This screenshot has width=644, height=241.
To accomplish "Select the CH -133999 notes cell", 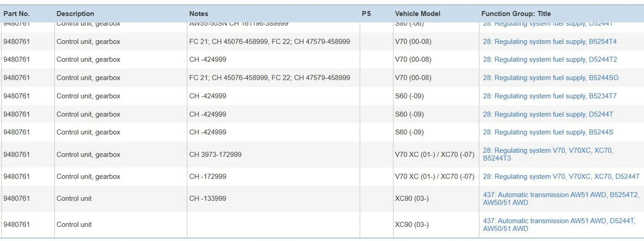I will (208, 198).
